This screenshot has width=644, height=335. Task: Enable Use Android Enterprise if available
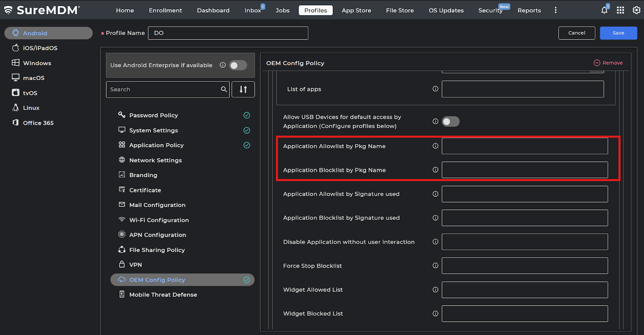click(238, 65)
